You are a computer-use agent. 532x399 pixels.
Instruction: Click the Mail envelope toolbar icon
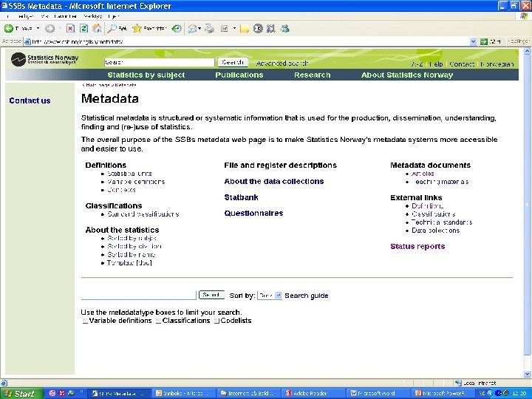[x=192, y=29]
